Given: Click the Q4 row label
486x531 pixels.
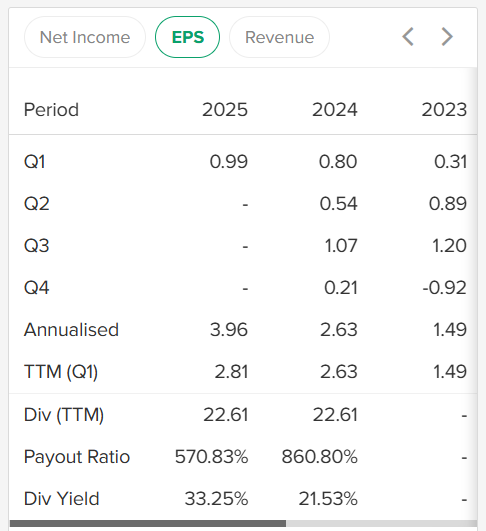Looking at the screenshot, I should pyautogui.click(x=37, y=288).
